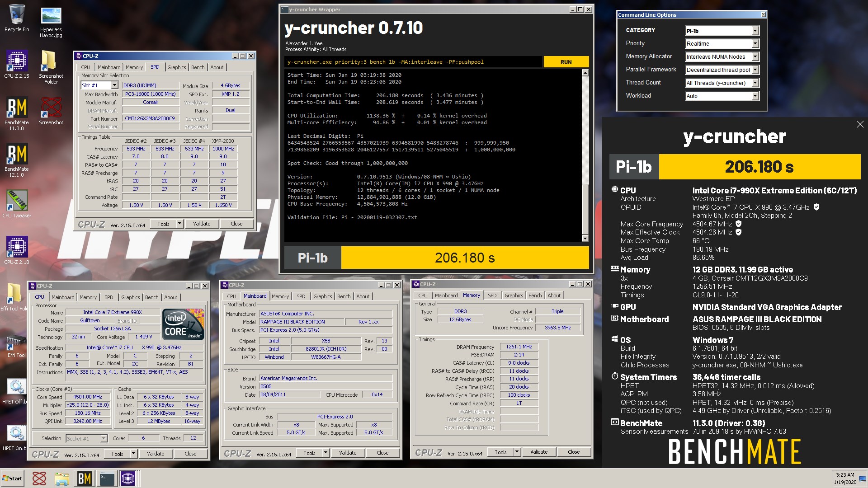Expand Tools arrow in CPU-Z Memory window
Screen dimensions: 868x488
(517, 452)
